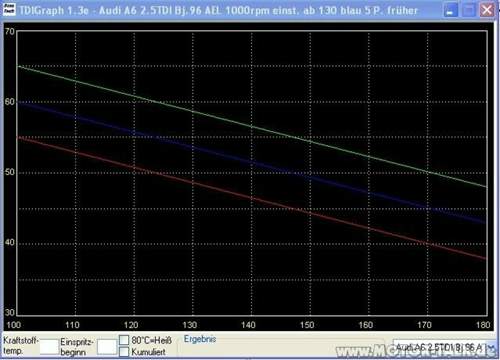Click the TDIGraph application icon in title bar
500x360 pixels.
[x=9, y=9]
